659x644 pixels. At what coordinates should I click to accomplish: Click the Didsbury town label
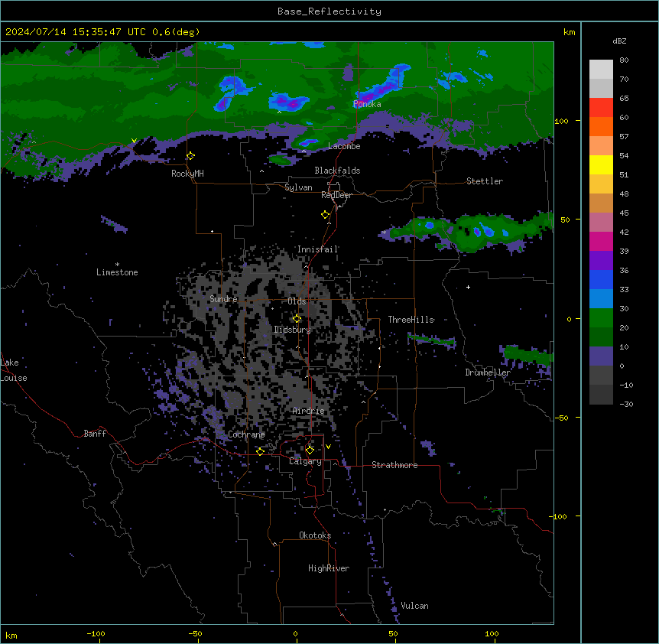[x=293, y=330]
